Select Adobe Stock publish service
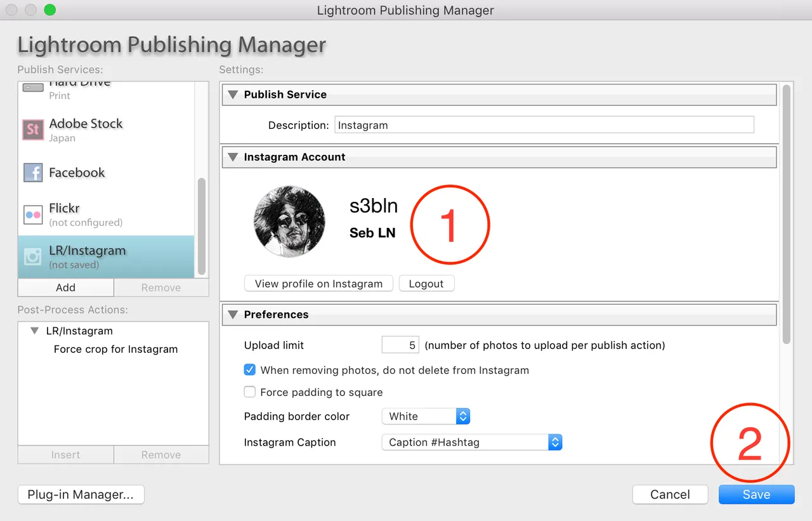 [106, 130]
